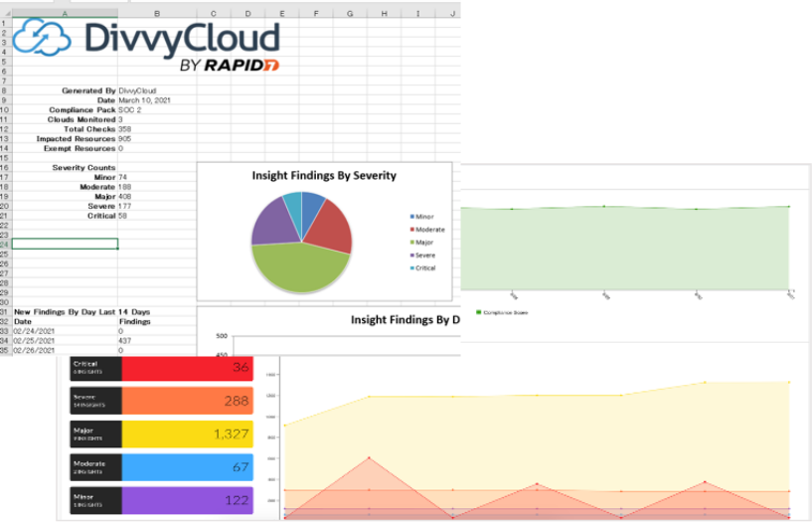Select row 24 header in spreadsheet

pyautogui.click(x=5, y=245)
